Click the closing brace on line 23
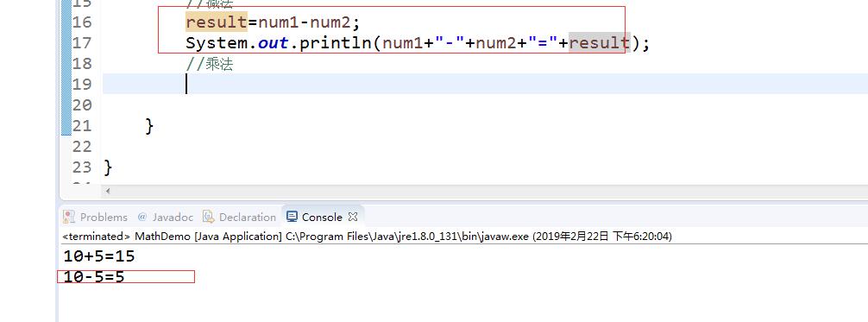868x322 pixels. click(108, 167)
